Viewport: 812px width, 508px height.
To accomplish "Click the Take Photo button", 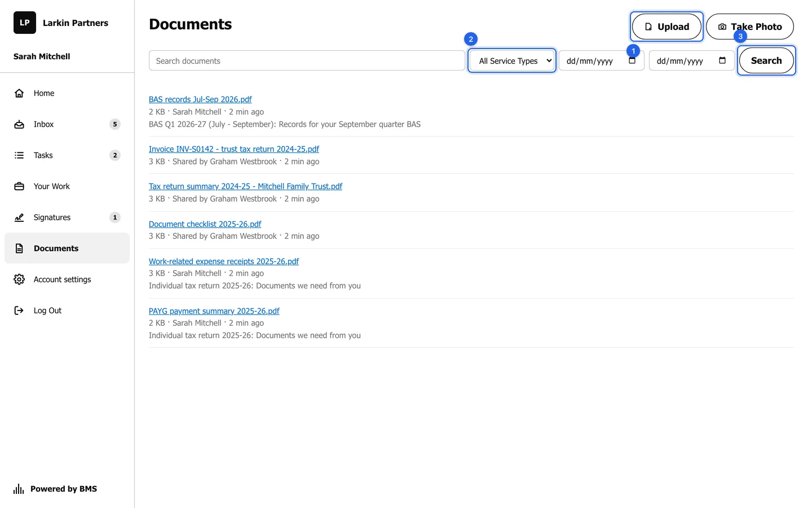I will [750, 27].
